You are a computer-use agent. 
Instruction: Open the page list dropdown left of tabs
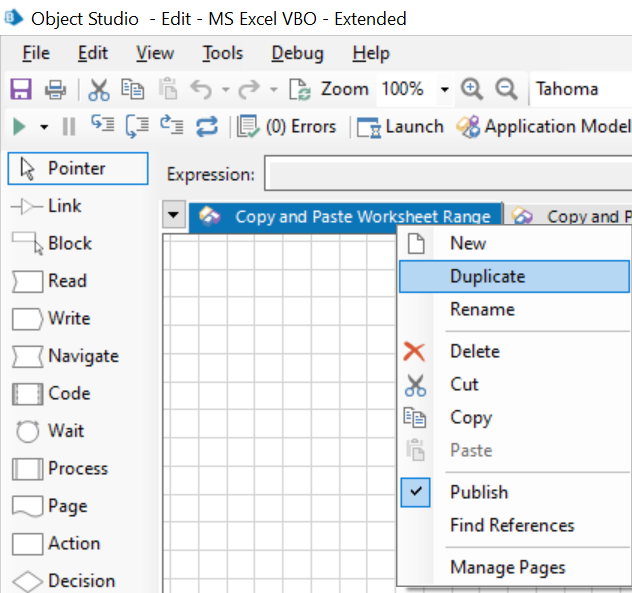[174, 215]
